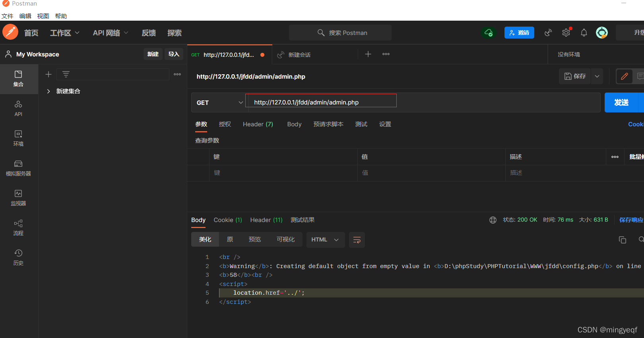Open 探索 explore in top navigation
This screenshot has height=338, width=644.
(175, 33)
